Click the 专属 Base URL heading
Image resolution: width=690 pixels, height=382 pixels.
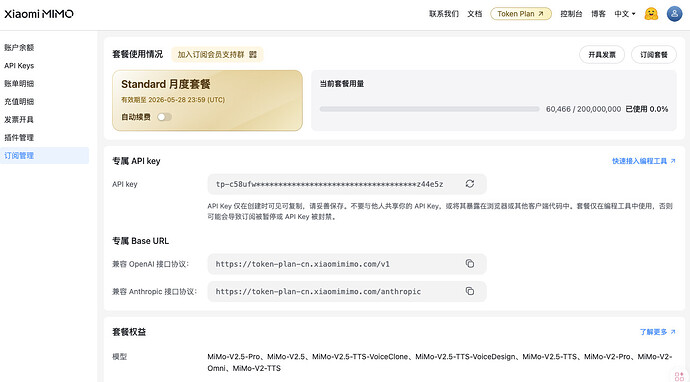140,241
